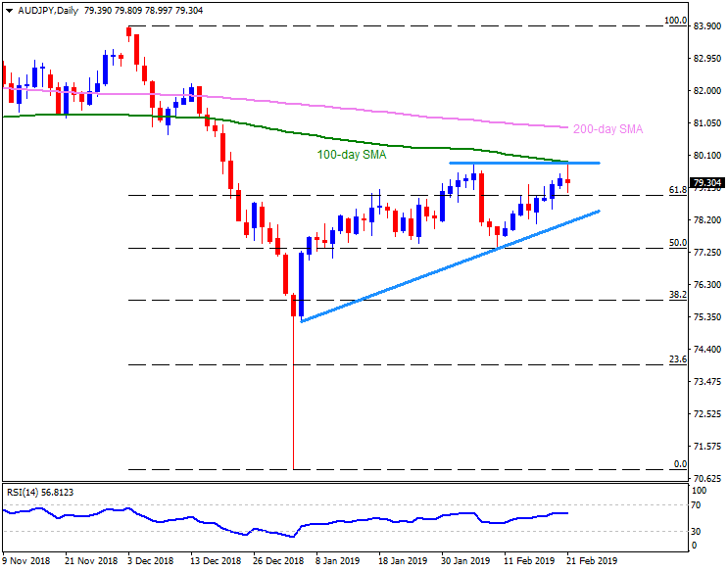Select the 100-day SMA label
The image size is (728, 572).
(x=351, y=155)
